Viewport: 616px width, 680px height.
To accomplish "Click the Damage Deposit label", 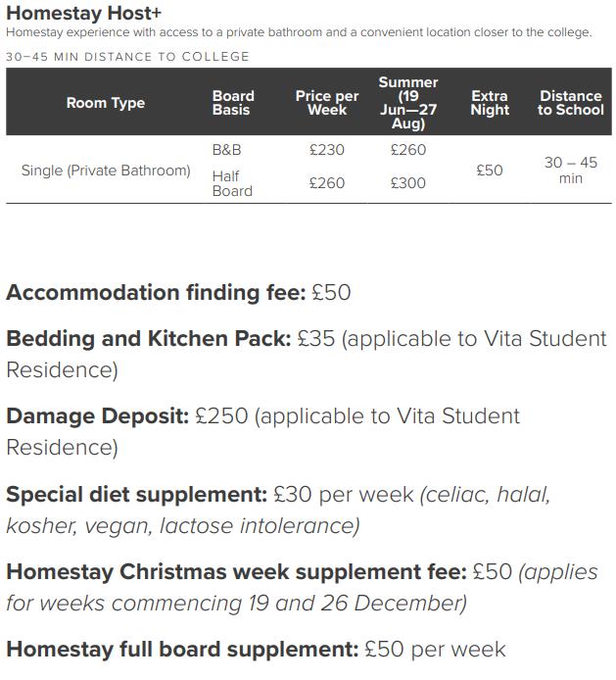I will [x=98, y=415].
